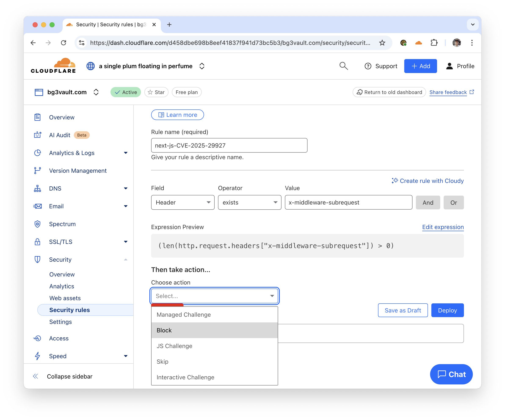Click Return to old dashboard
Image resolution: width=505 pixels, height=420 pixels.
click(x=389, y=92)
